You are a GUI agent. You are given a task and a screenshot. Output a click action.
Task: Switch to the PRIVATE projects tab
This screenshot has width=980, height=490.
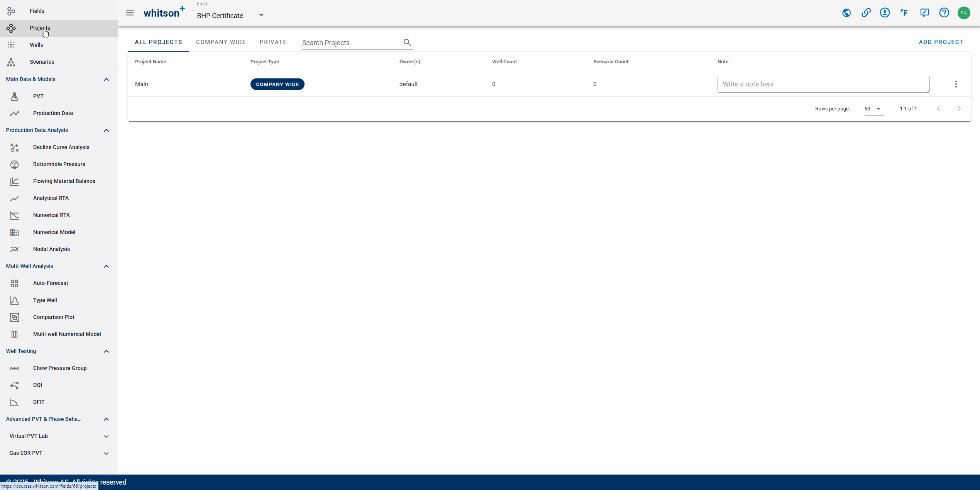273,42
